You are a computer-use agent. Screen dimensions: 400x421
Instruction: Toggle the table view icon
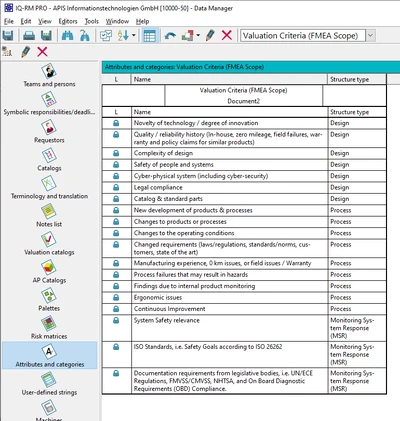point(149,36)
